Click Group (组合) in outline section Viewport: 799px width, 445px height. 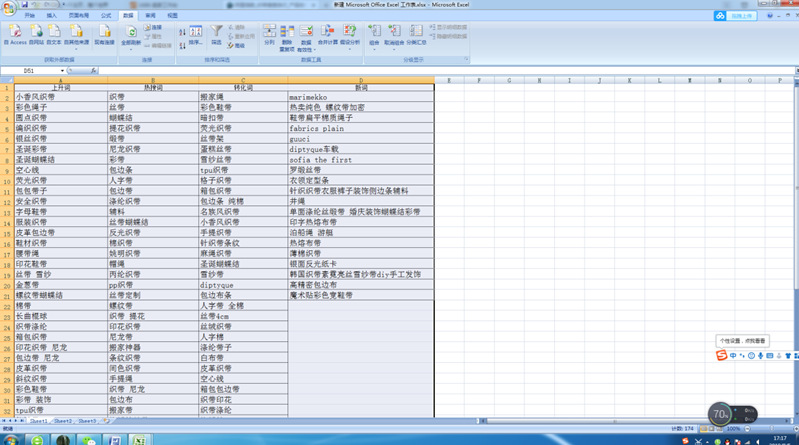(x=374, y=37)
